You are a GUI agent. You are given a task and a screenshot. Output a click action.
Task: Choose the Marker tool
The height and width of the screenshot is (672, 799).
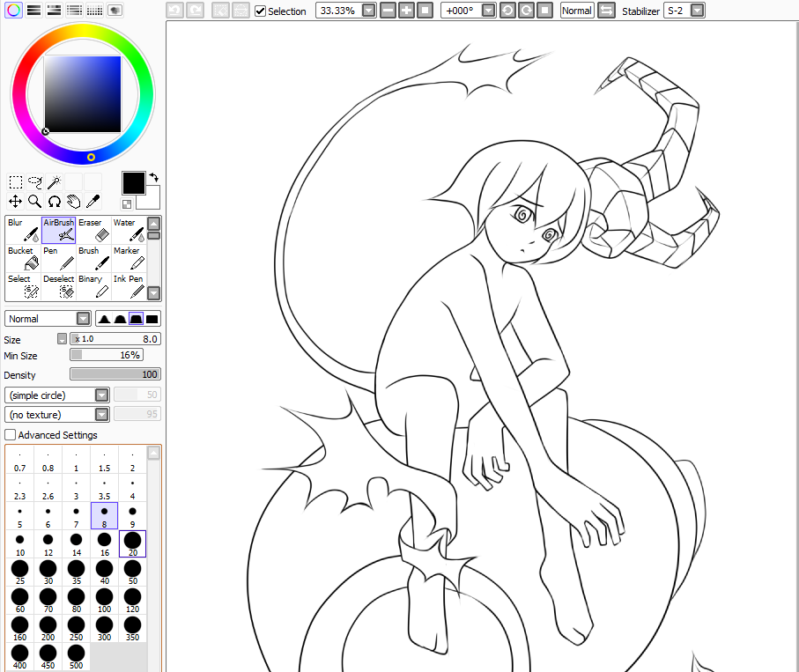coord(129,258)
